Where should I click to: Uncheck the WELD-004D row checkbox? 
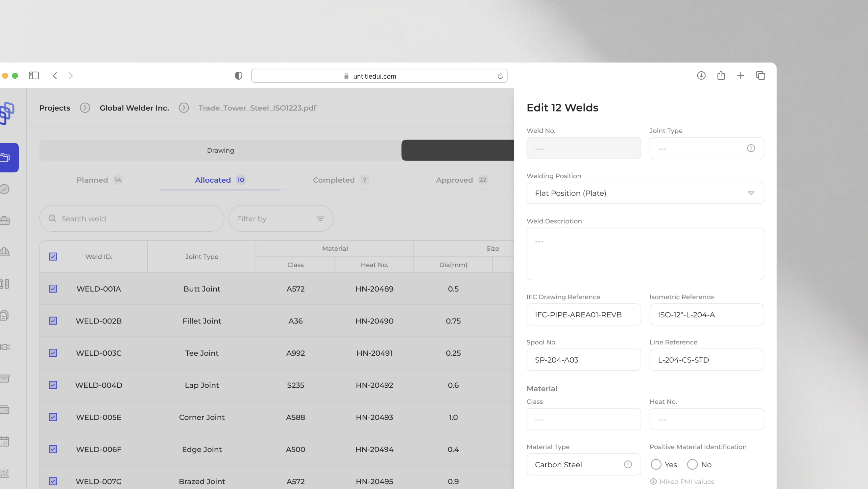[x=53, y=385]
